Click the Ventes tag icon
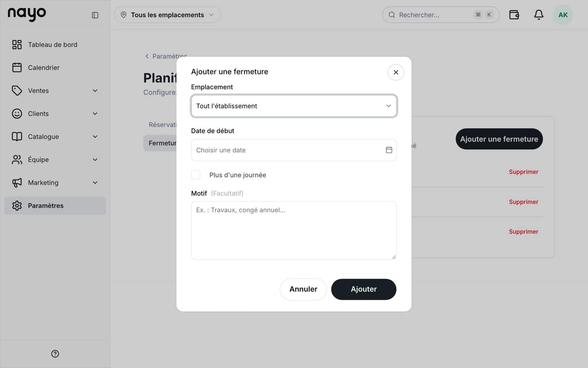This screenshot has width=588, height=368. (17, 91)
